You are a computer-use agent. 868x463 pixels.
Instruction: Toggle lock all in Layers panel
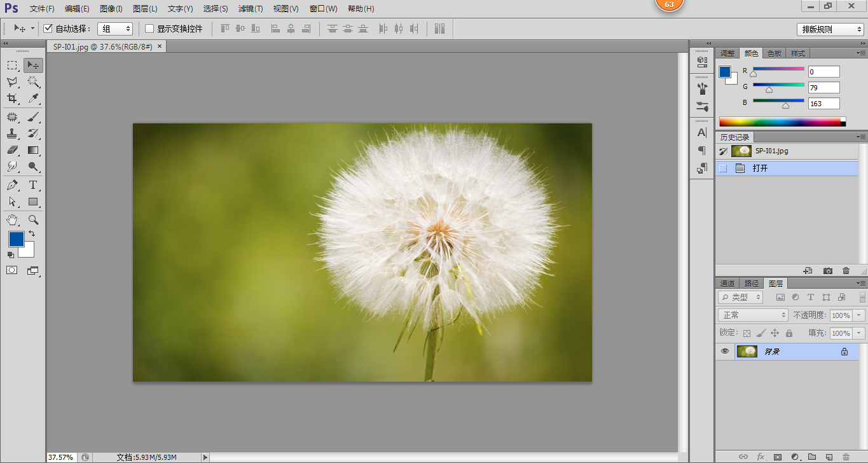click(789, 333)
